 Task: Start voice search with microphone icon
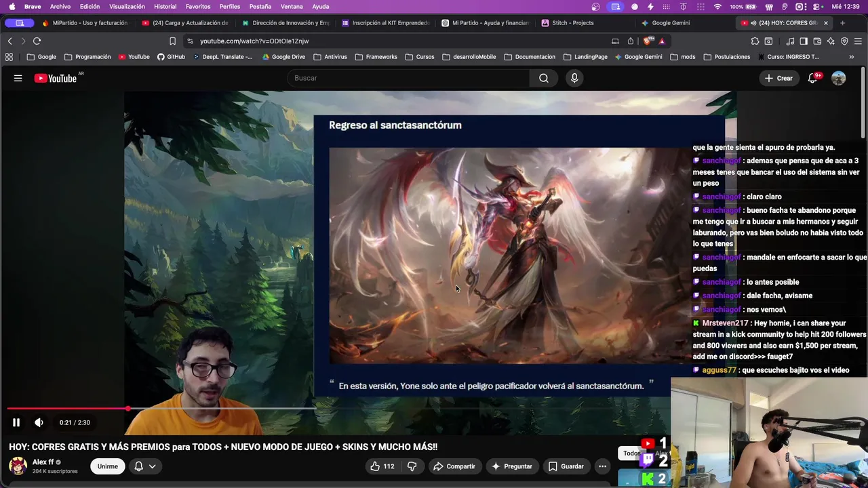click(x=574, y=78)
